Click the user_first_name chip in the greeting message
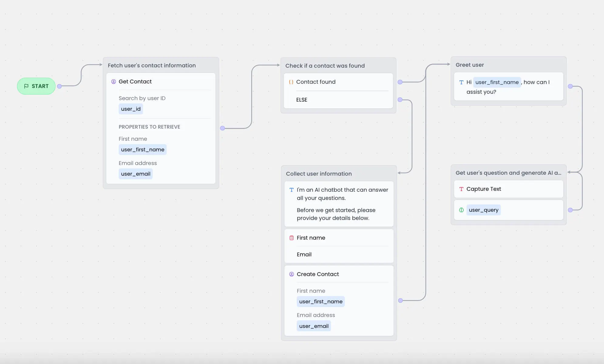 (497, 82)
